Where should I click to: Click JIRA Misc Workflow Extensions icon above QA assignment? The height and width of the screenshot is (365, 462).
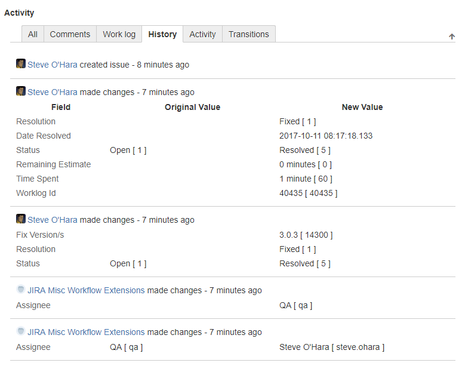pos(21,289)
